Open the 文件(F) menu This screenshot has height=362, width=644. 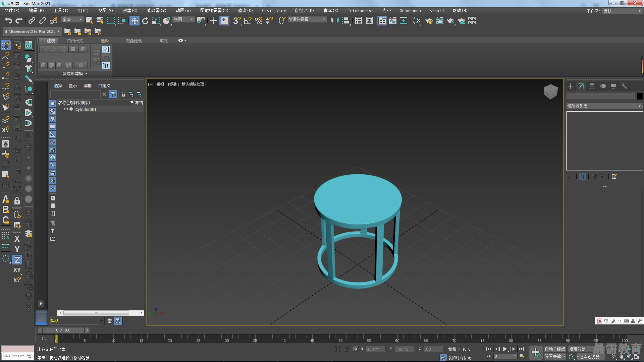point(12,11)
